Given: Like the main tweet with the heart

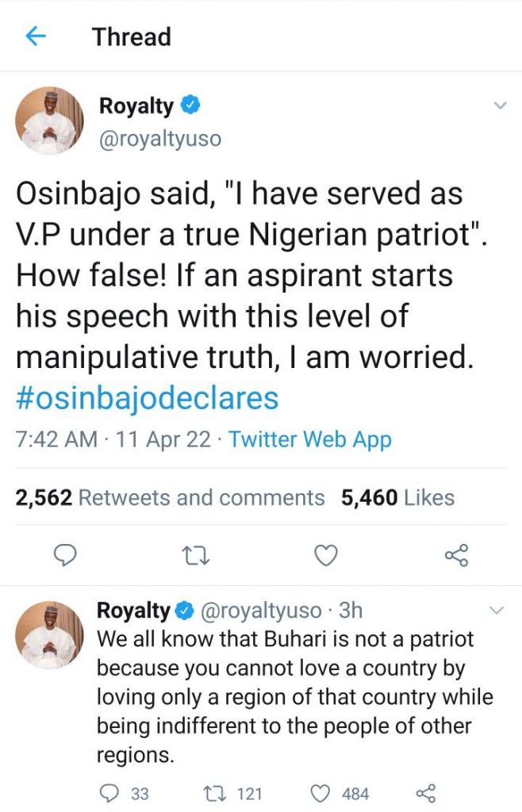Looking at the screenshot, I should (325, 557).
